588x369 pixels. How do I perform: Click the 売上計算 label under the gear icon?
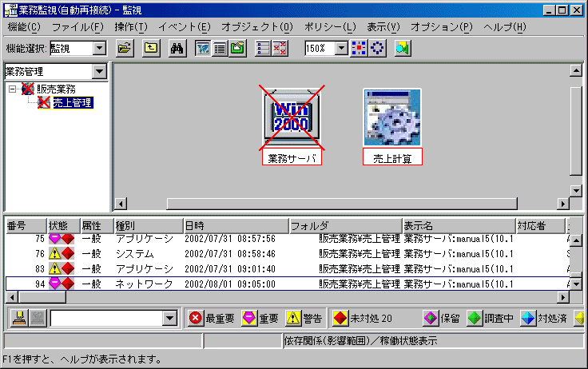(x=392, y=157)
